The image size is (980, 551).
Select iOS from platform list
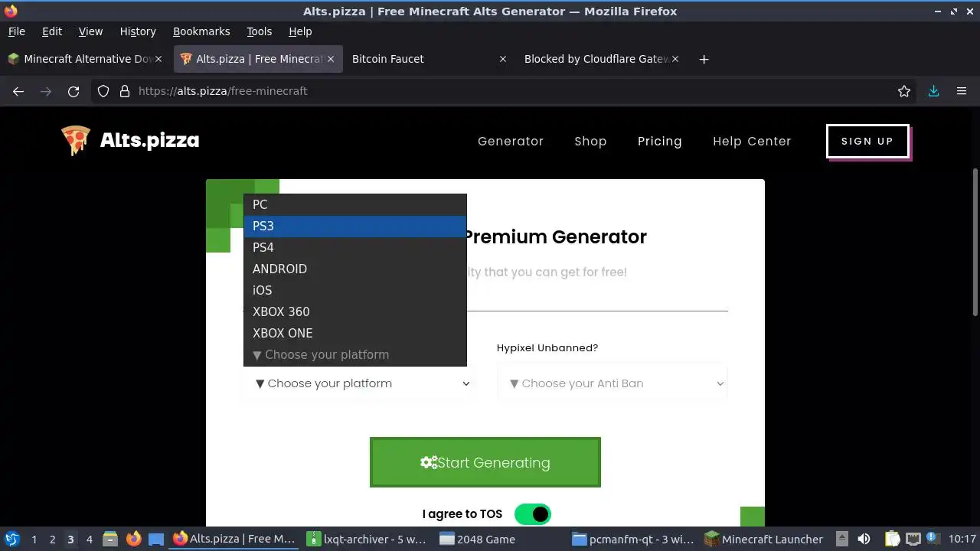[x=355, y=290]
